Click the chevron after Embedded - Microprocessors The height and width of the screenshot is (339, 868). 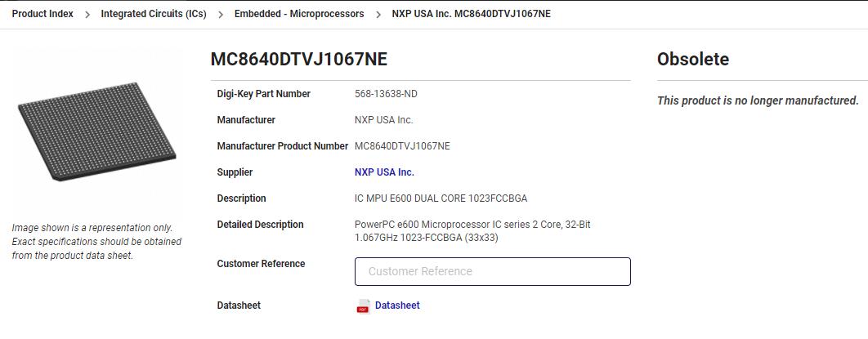click(378, 15)
